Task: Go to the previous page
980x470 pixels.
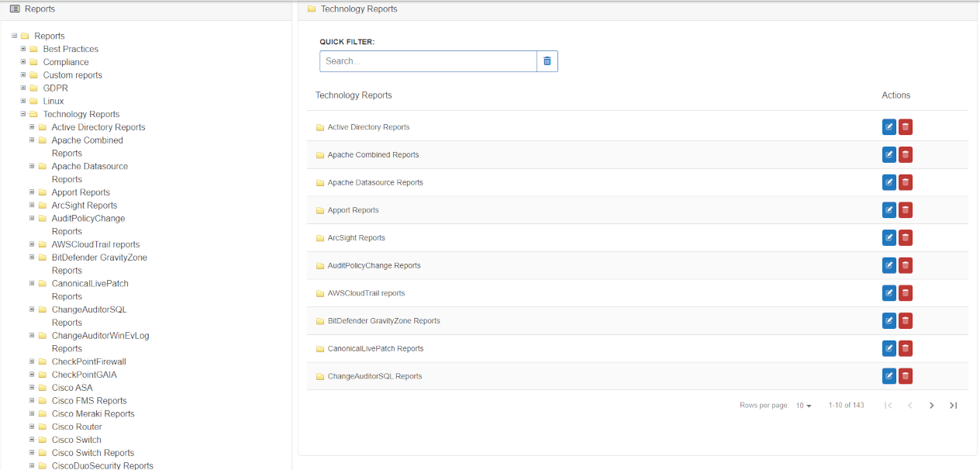Action: click(910, 405)
